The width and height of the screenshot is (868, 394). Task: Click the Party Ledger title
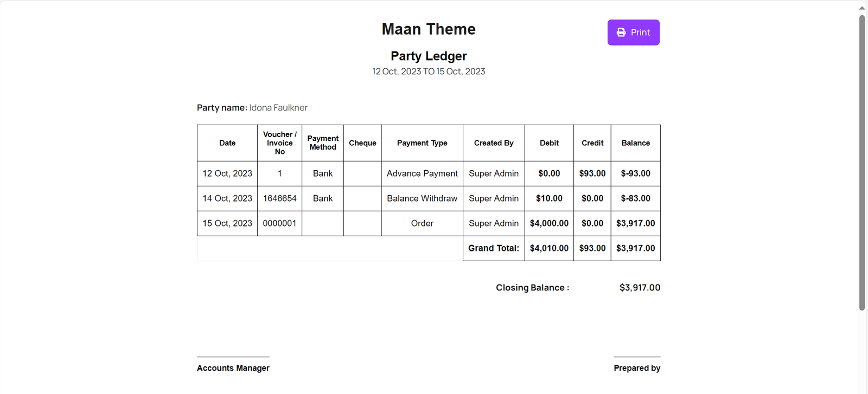[429, 56]
